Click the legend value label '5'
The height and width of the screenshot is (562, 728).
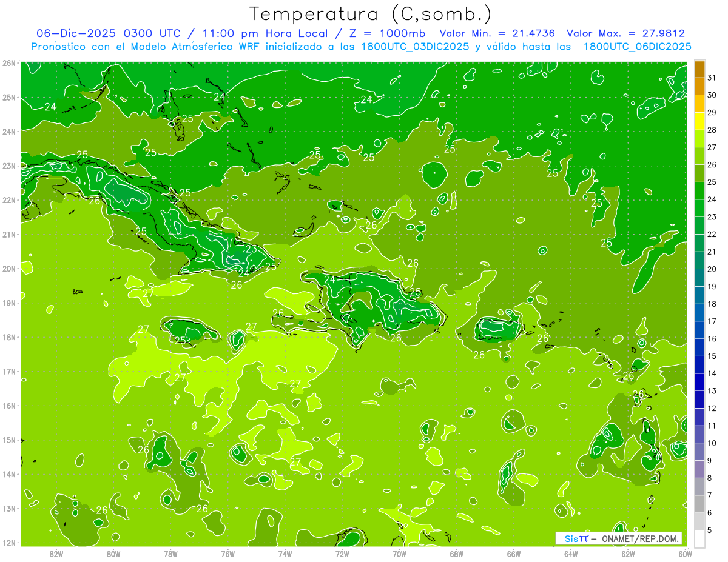710,530
